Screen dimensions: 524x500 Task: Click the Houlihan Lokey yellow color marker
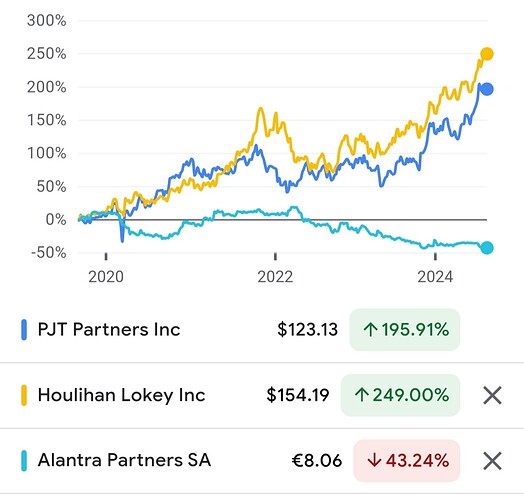(24, 395)
